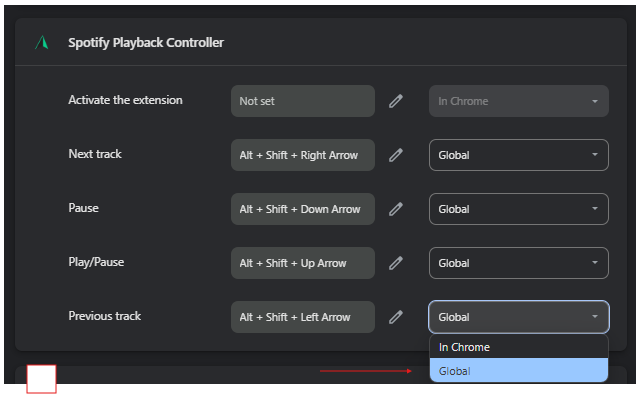Click the Pause command label
This screenshot has height=400, width=640.
tap(83, 208)
